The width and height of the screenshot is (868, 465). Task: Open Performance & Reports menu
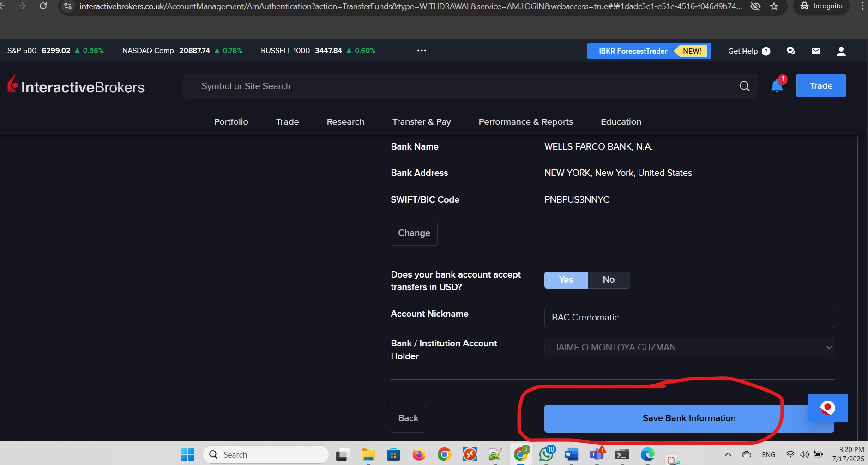click(525, 122)
